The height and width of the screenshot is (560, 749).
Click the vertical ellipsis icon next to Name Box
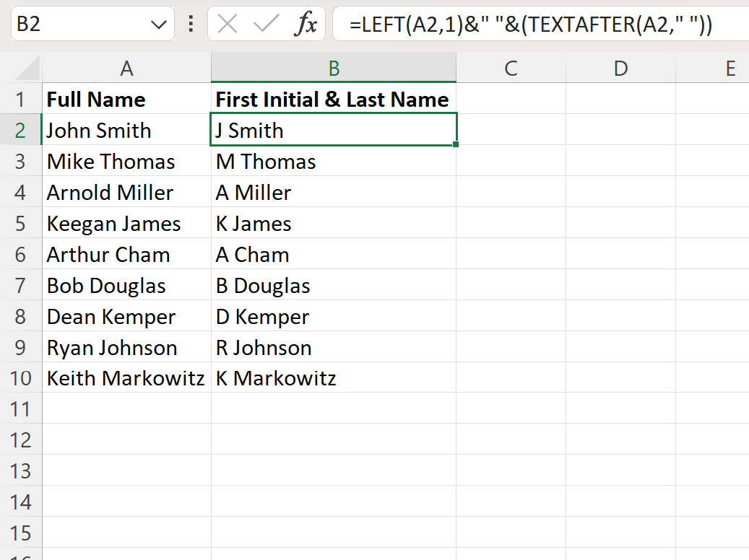pos(189,24)
